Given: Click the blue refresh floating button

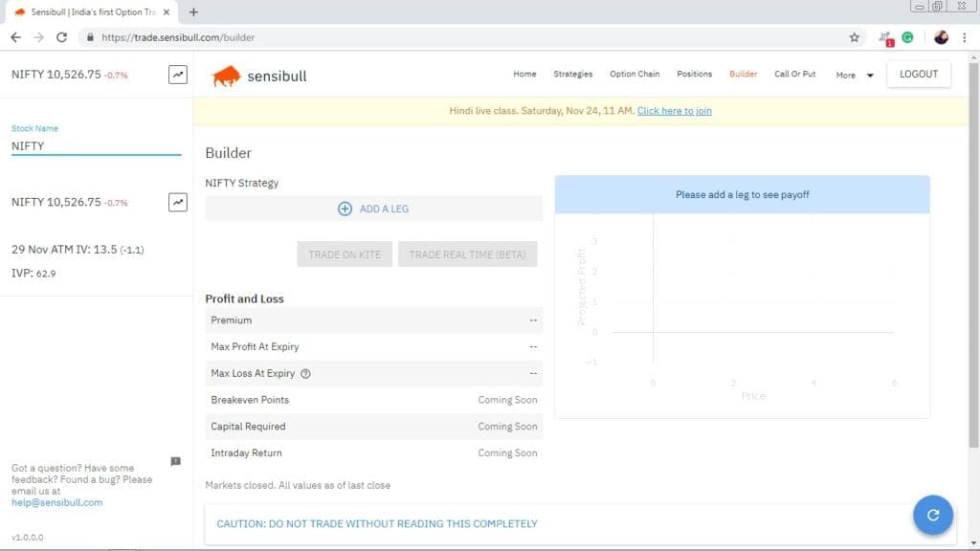Looking at the screenshot, I should click(932, 515).
